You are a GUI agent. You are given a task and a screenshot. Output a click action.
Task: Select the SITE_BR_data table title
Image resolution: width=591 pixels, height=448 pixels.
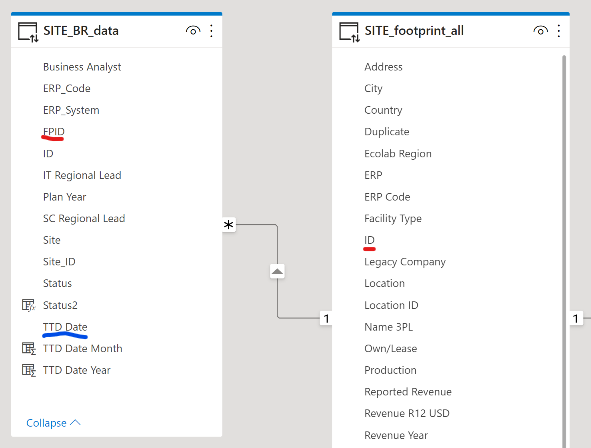pyautogui.click(x=81, y=31)
